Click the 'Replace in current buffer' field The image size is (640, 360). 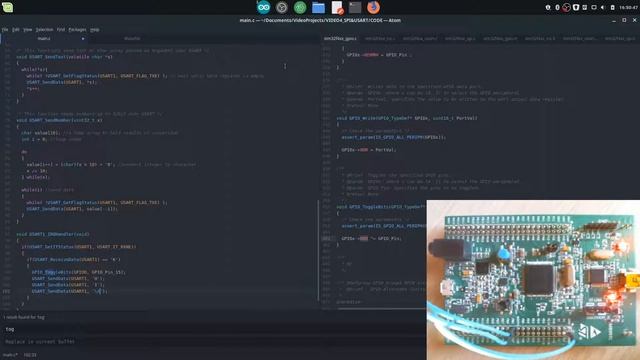tap(213, 341)
